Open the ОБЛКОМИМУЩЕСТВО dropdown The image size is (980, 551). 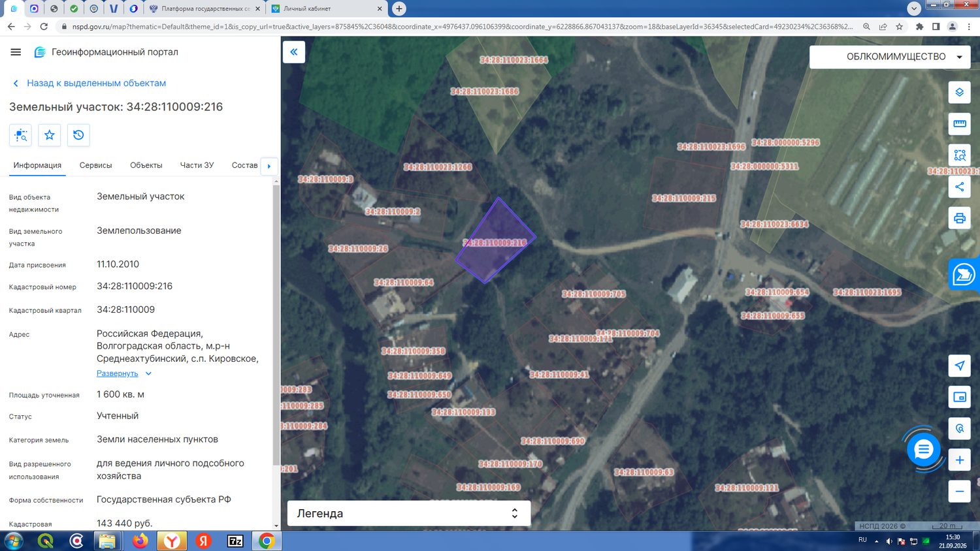coord(890,57)
